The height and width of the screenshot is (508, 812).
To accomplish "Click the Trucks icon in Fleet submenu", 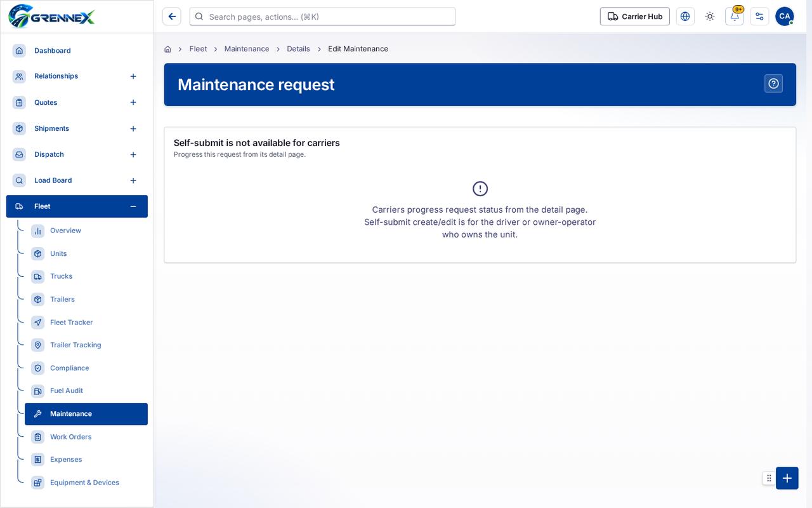I will point(38,276).
